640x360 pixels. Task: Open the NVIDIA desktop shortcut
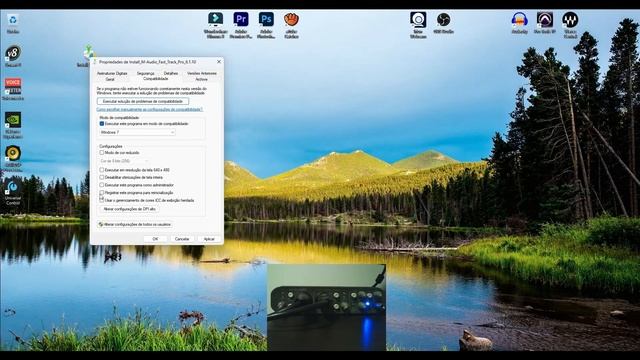13,125
